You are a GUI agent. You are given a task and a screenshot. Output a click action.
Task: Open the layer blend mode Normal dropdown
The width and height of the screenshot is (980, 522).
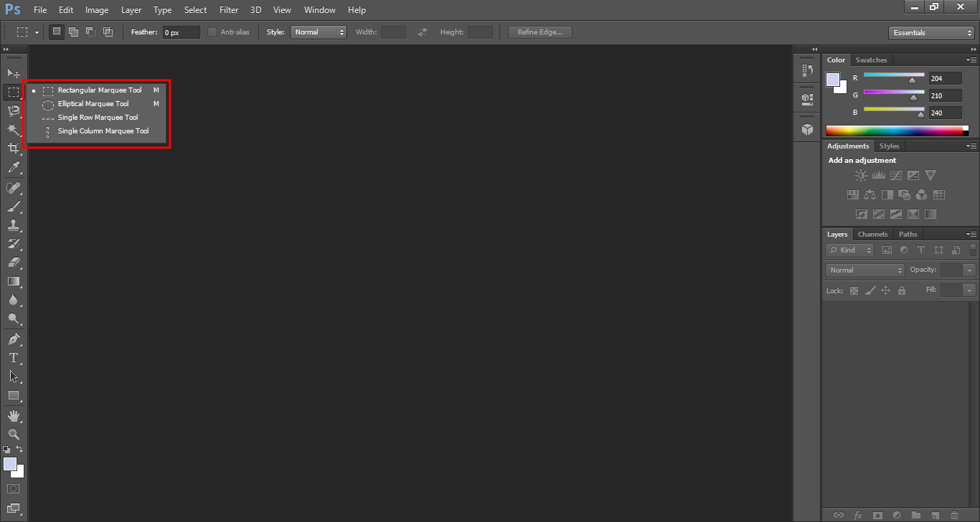[x=866, y=270]
